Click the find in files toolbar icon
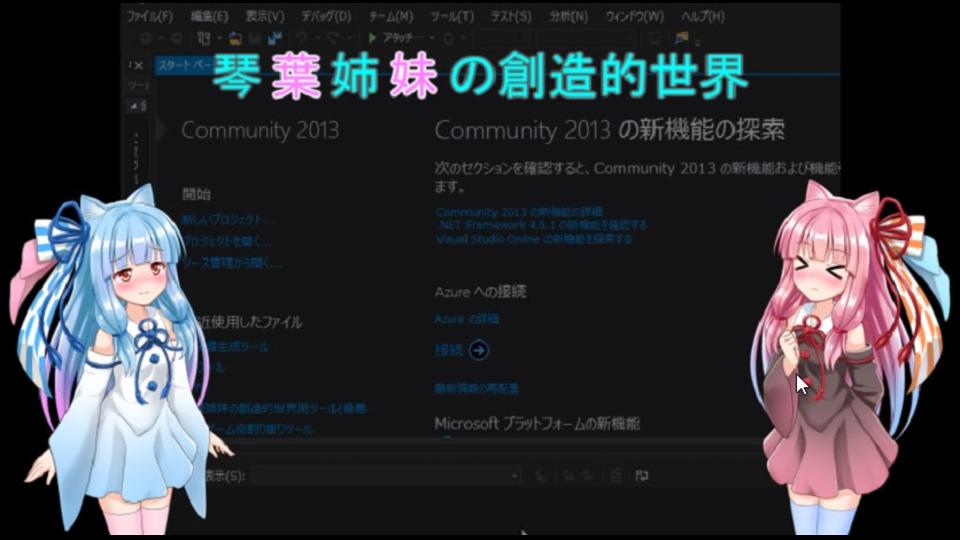This screenshot has width=960, height=540. (681, 39)
